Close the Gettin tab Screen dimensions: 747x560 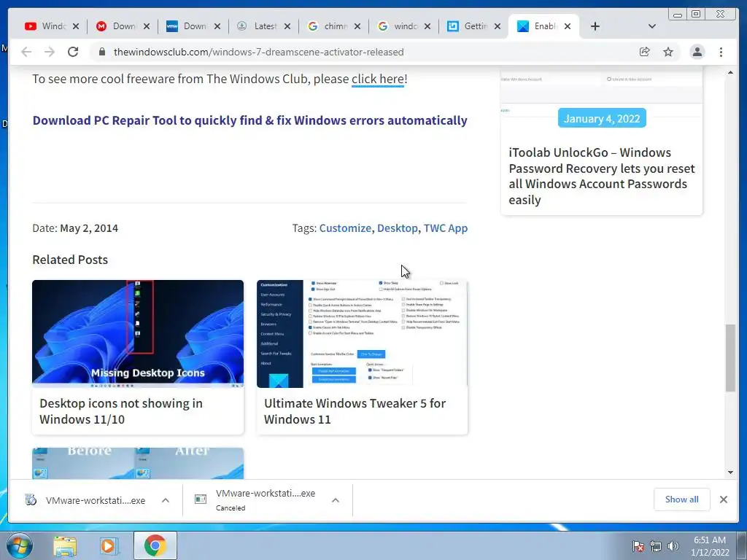click(498, 26)
